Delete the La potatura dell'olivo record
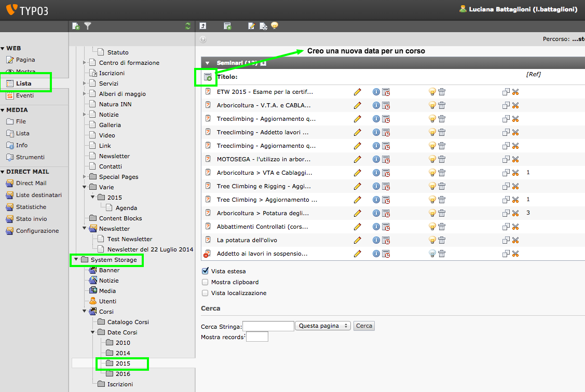 442,240
